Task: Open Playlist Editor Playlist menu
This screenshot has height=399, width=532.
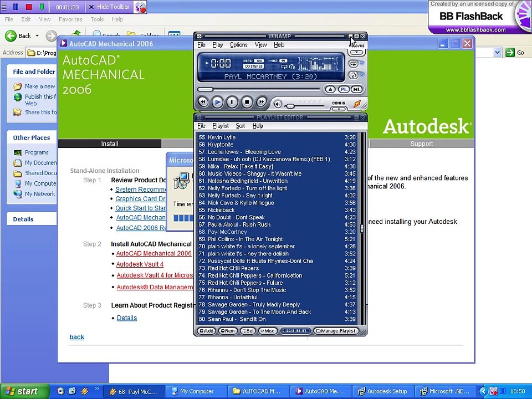Action: (x=221, y=126)
